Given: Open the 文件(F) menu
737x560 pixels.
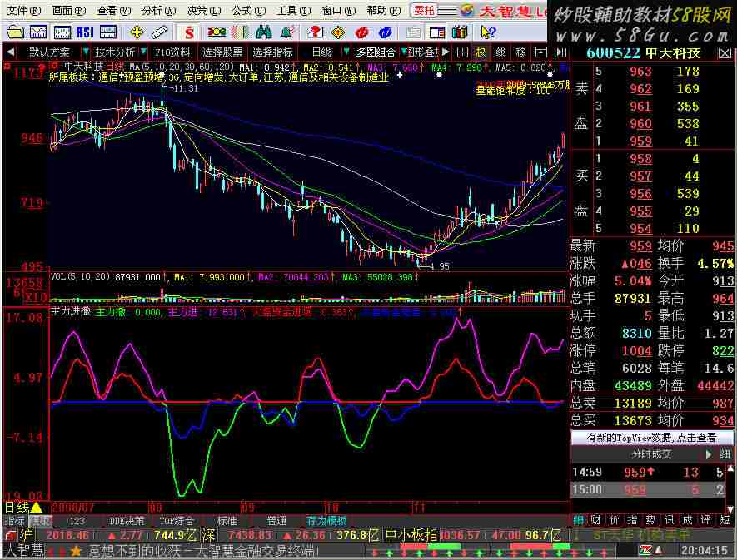Looking at the screenshot, I should pos(23,10).
